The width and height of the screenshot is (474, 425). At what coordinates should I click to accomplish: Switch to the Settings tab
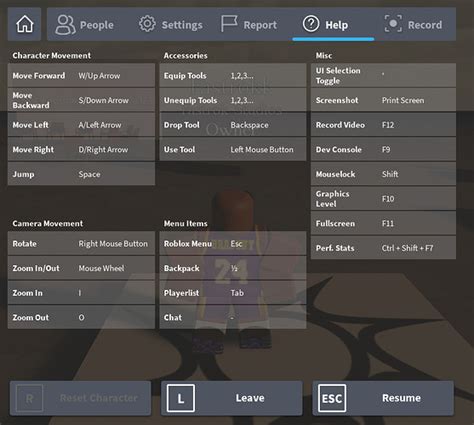[171, 25]
